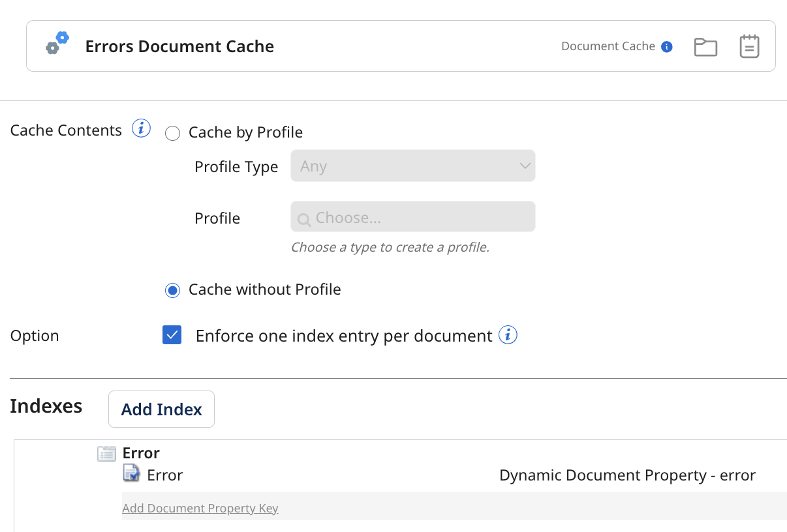Click the Document Cache type label
The image size is (787, 532).
click(x=608, y=46)
